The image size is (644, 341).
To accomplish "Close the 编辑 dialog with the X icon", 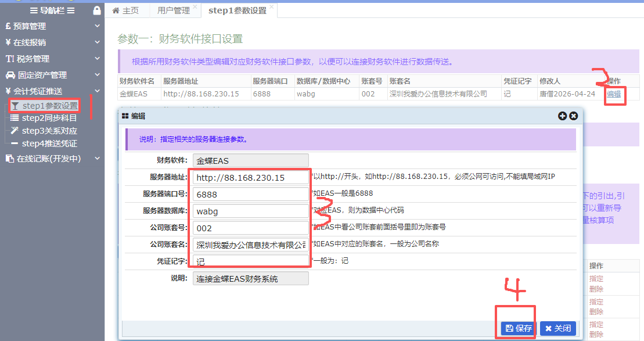I will point(573,116).
